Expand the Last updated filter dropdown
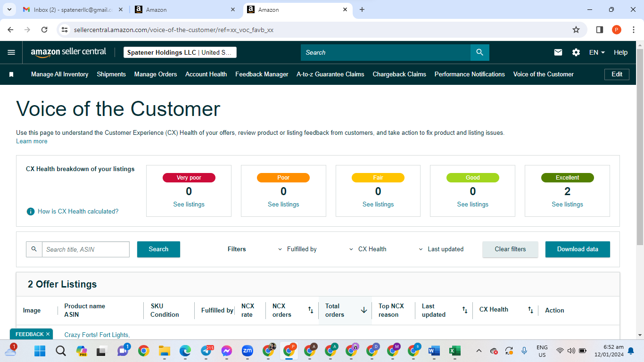Image resolution: width=644 pixels, height=362 pixels. click(x=441, y=249)
